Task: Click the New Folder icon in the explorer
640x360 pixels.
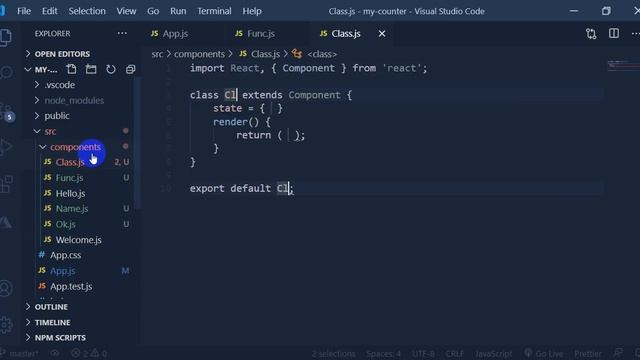Action: (x=91, y=69)
